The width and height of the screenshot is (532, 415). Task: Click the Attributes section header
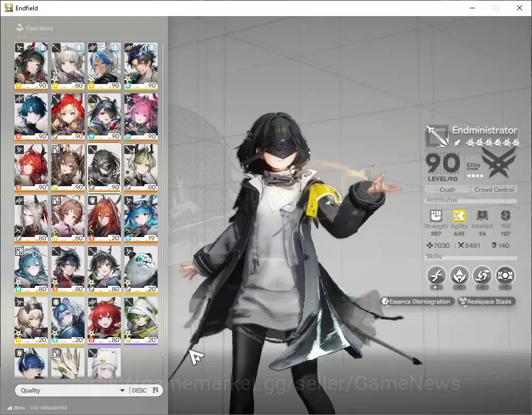(442, 200)
